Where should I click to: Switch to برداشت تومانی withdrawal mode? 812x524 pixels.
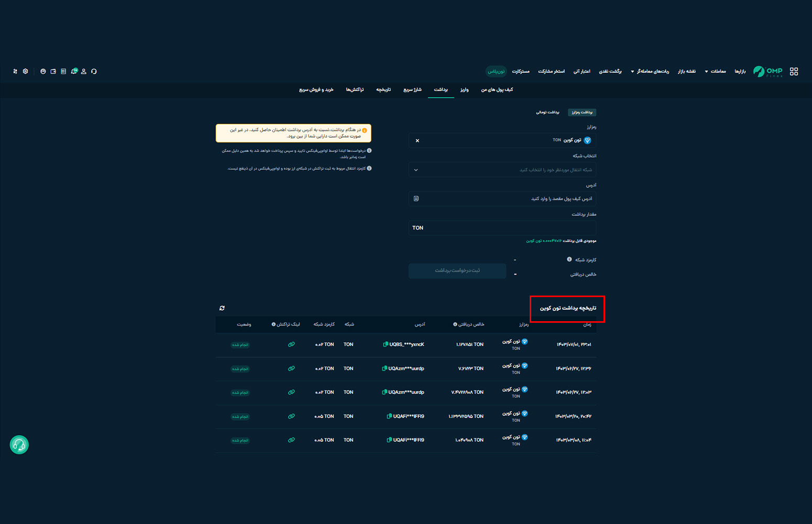pyautogui.click(x=547, y=112)
